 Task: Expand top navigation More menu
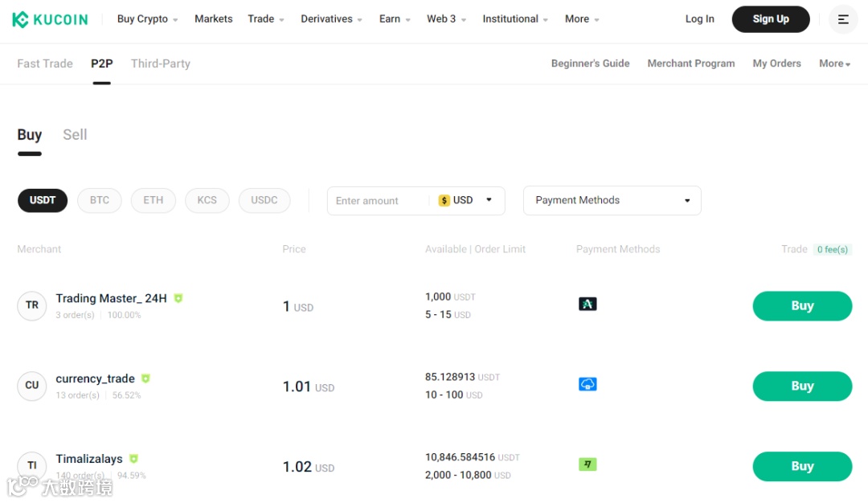[x=582, y=18]
